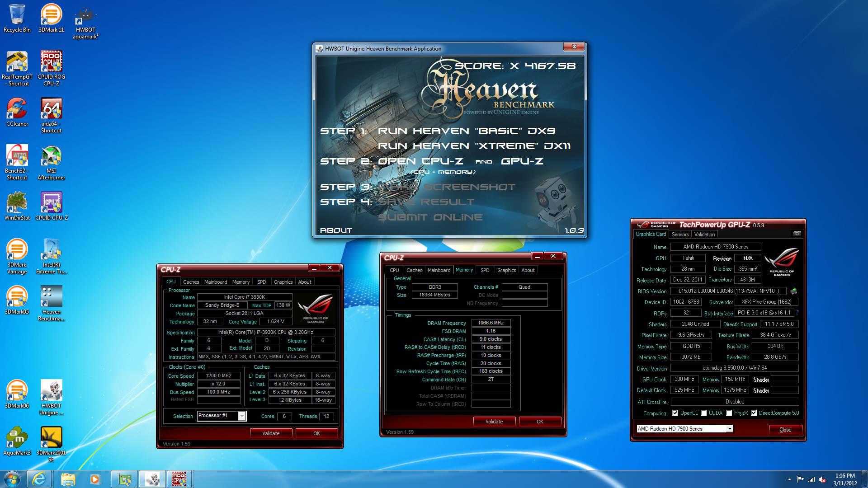Click ABOUT in the Heaven Benchmark app
Viewport: 868px width, 488px height.
(336, 230)
